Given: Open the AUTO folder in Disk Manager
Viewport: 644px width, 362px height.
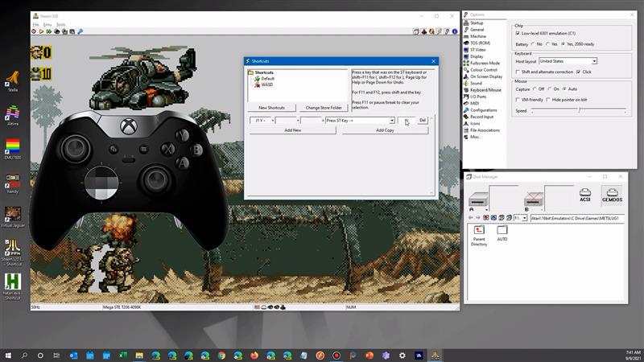Looking at the screenshot, I should (x=502, y=233).
